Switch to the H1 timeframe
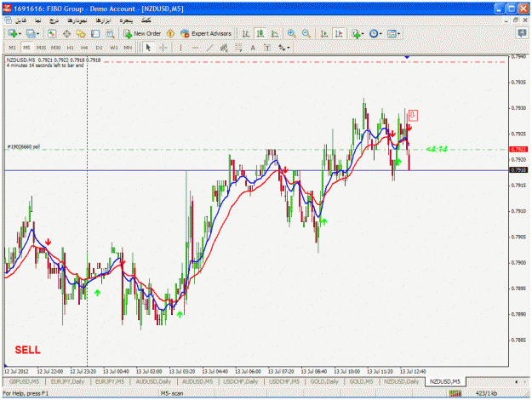Screen dimensions: 532x400 pos(71,48)
